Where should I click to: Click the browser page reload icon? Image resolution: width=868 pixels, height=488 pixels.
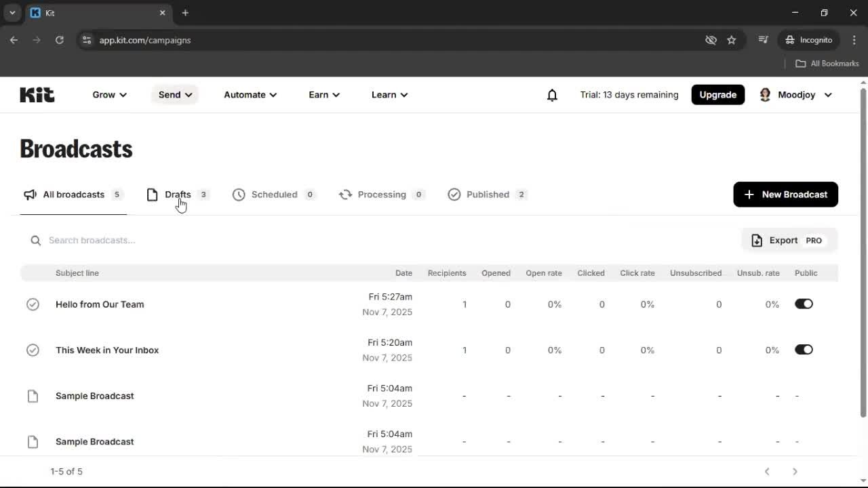coord(60,40)
